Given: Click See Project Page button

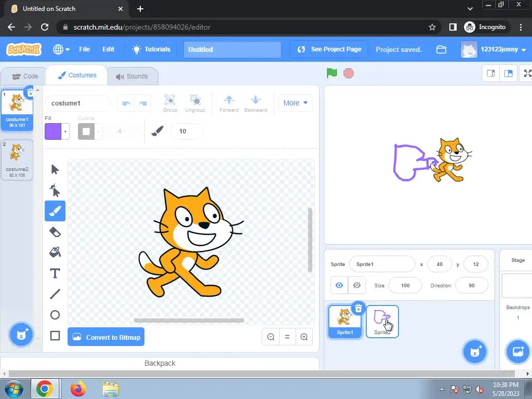Looking at the screenshot, I should point(329,49).
